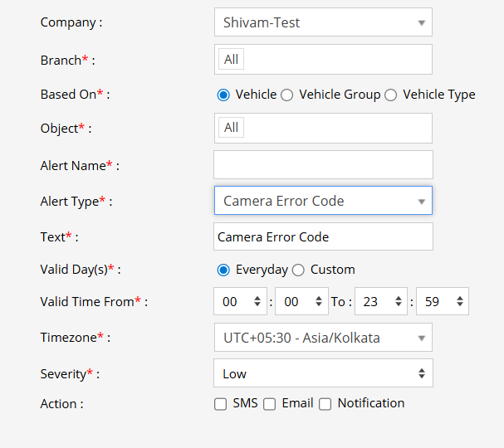Image resolution: width=504 pixels, height=448 pixels.
Task: Click the Object field with All tag
Action: click(x=322, y=128)
